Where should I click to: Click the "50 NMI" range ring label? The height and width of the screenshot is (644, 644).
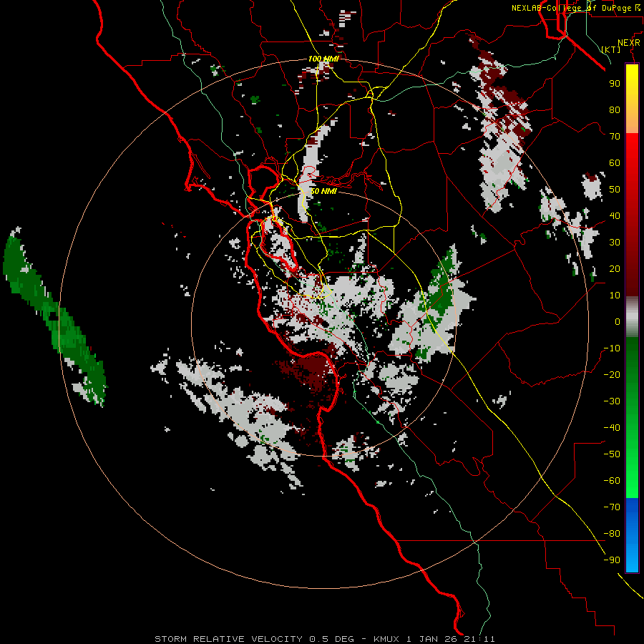pos(323,191)
